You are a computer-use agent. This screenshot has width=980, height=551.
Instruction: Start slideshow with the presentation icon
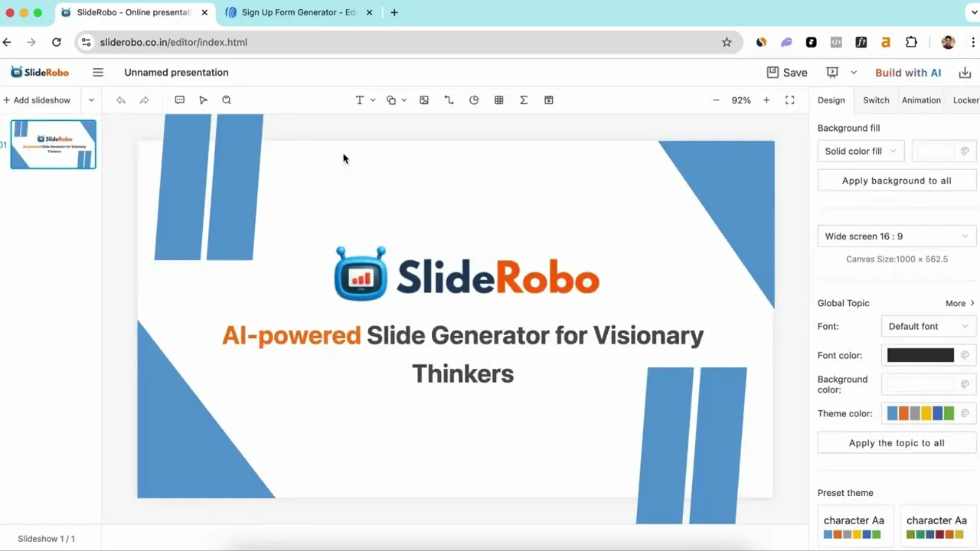click(832, 73)
